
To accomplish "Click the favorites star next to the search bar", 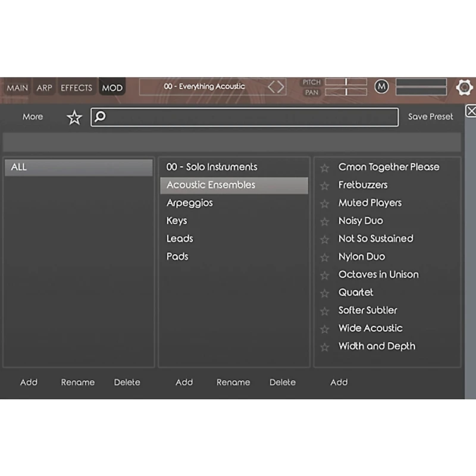I will coord(73,117).
